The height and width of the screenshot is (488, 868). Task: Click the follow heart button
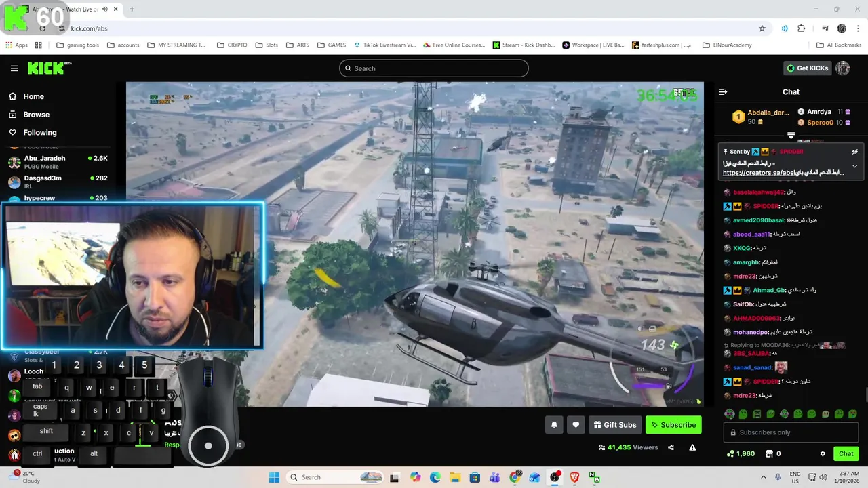pyautogui.click(x=576, y=425)
